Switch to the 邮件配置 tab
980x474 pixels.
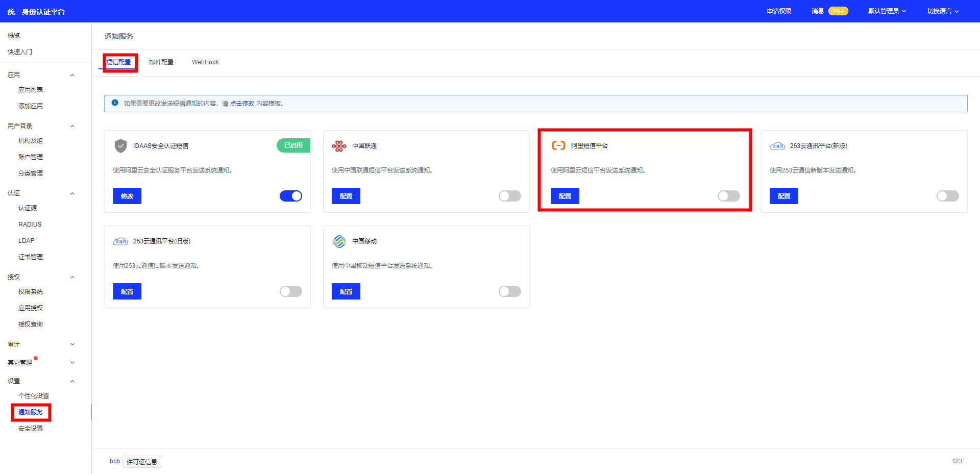click(161, 62)
